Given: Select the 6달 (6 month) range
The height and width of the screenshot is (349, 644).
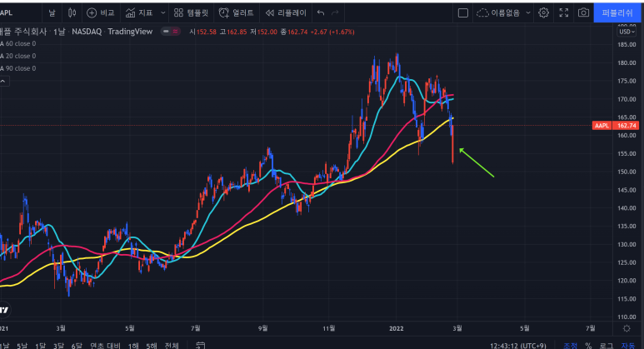Looking at the screenshot, I should pyautogui.click(x=77, y=346).
